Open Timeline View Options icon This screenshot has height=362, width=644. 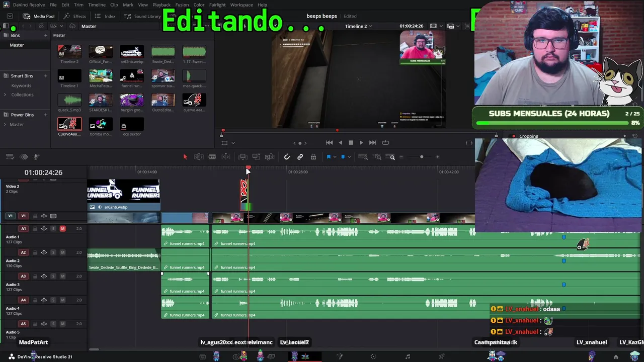point(11,157)
